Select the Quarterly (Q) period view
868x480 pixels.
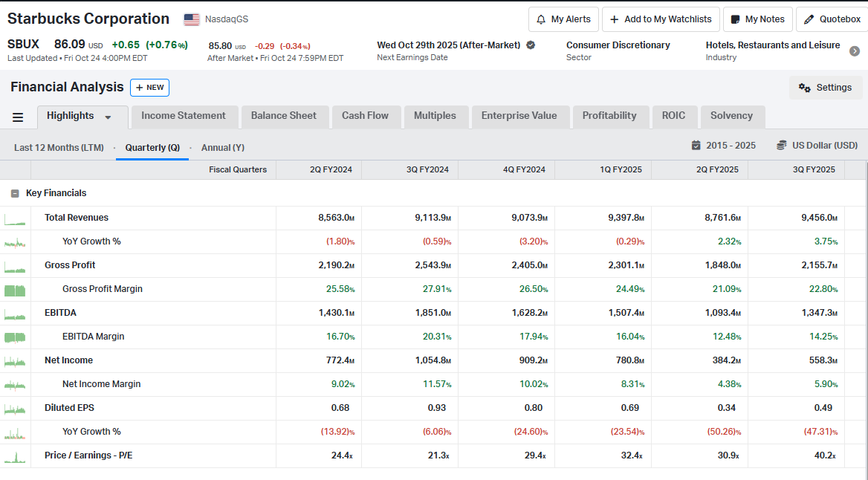pyautogui.click(x=152, y=147)
